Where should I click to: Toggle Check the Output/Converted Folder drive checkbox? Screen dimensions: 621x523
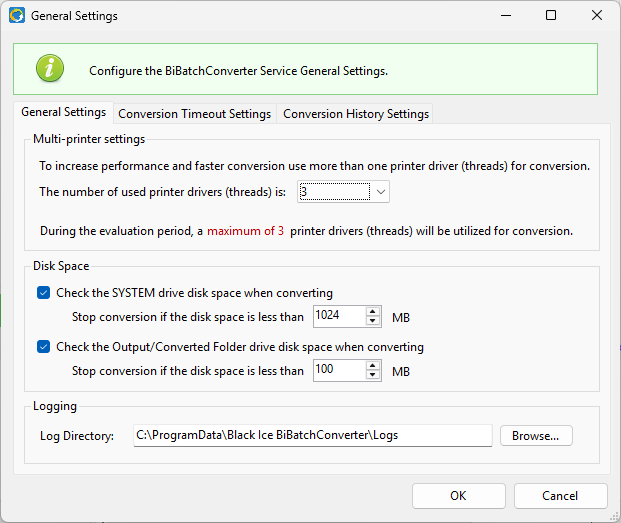[44, 347]
